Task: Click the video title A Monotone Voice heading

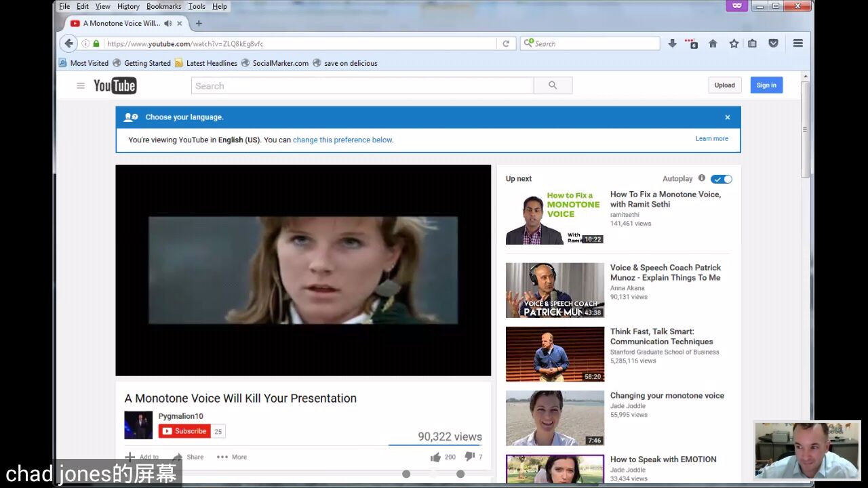Action: pos(241,398)
